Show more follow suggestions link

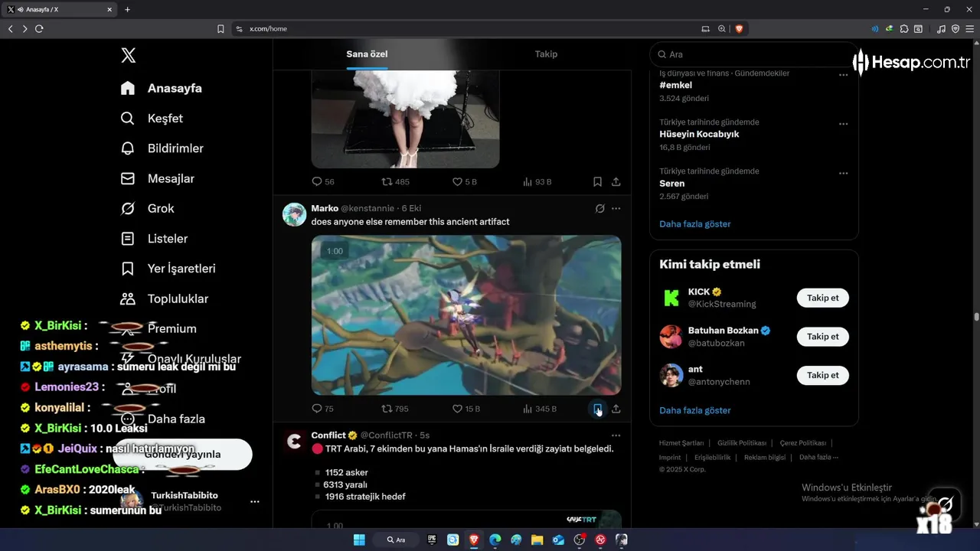point(695,410)
